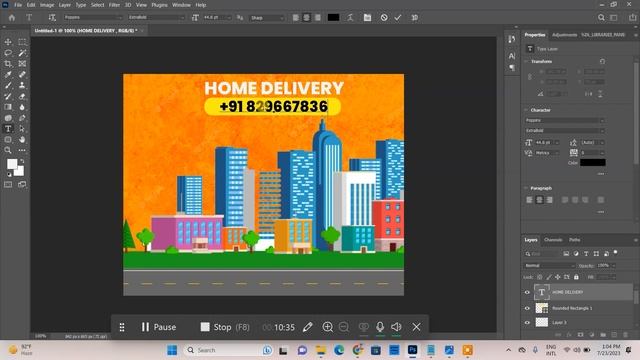Select the Eyedropper tool

8,75
